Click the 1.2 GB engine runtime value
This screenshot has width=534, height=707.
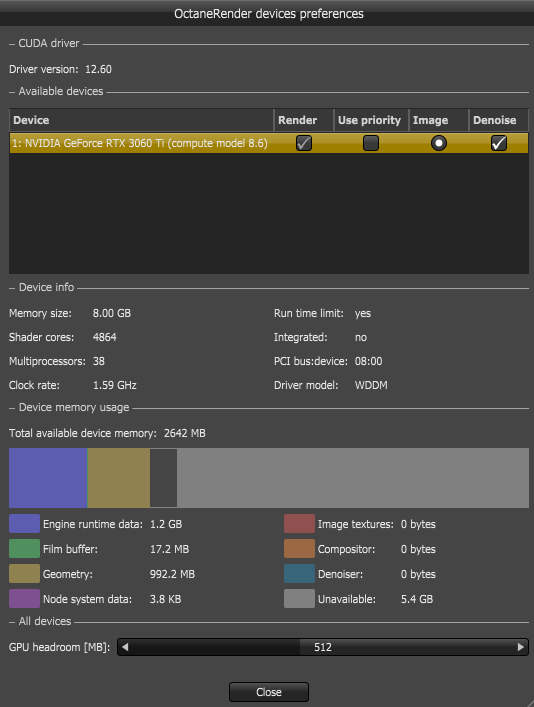(x=166, y=524)
